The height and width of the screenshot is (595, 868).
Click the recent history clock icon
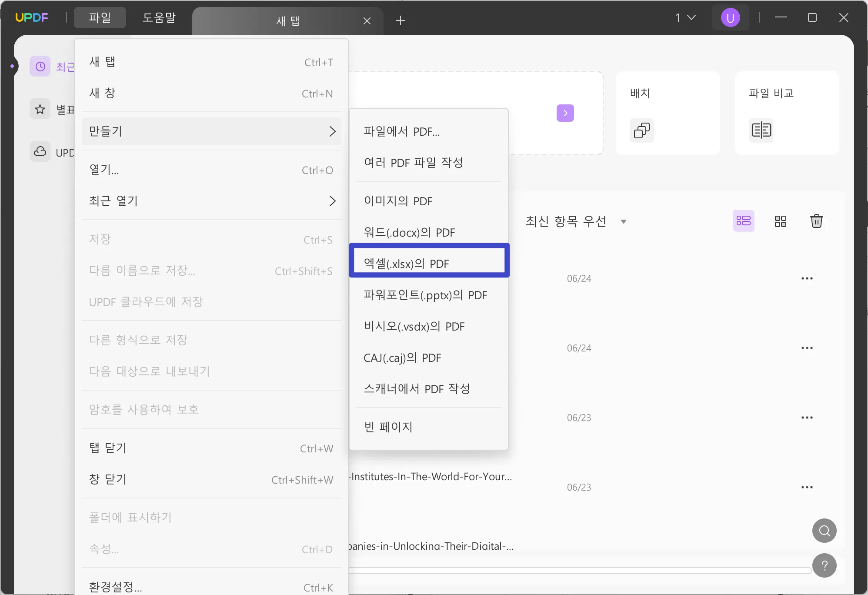(41, 65)
